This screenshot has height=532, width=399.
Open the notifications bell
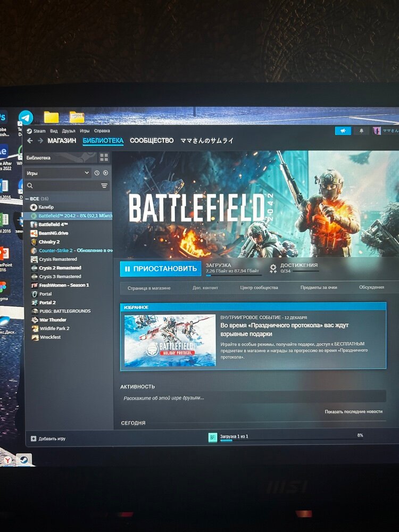tap(361, 131)
